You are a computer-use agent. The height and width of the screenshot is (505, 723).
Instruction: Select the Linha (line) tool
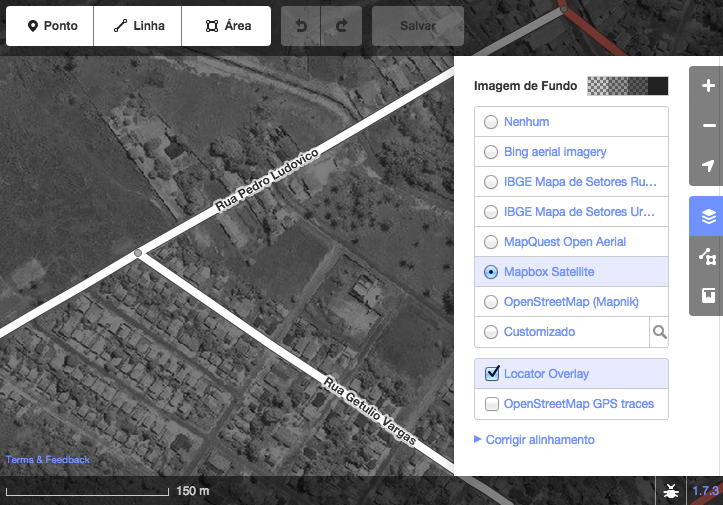point(137,26)
